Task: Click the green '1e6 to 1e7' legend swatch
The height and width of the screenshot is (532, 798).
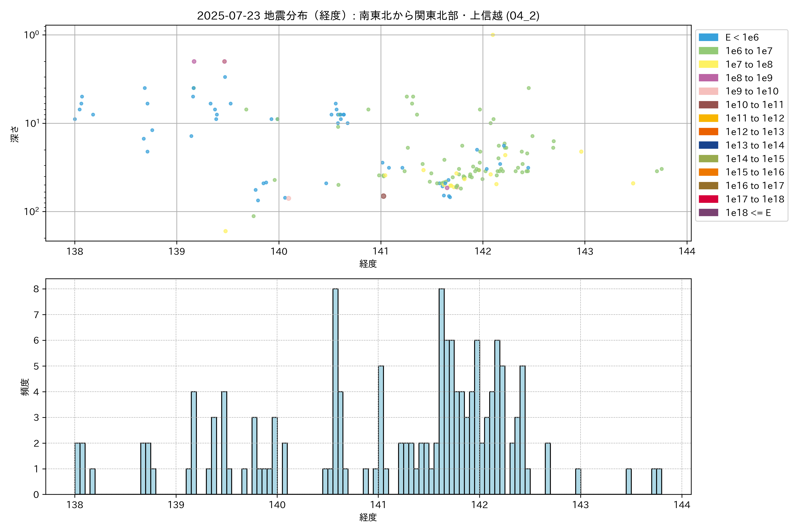Action: (708, 51)
